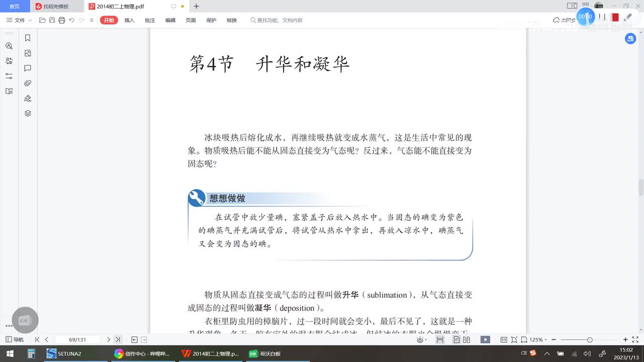Select the 页面 ribbon tab
The image size is (644, 362).
coord(191,20)
